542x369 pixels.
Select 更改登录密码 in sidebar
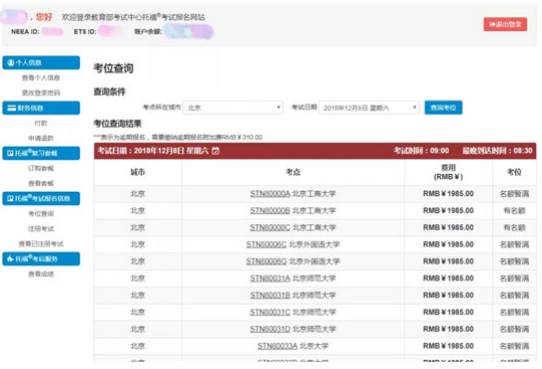[x=41, y=93]
